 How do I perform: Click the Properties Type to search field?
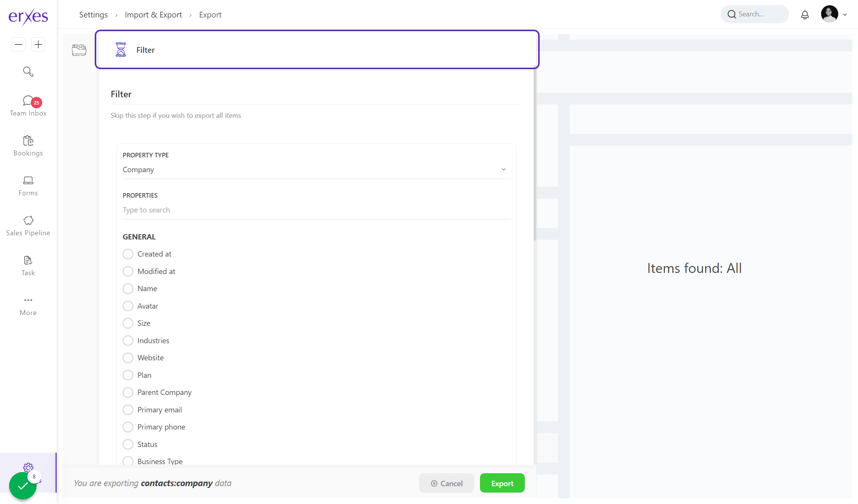click(316, 210)
